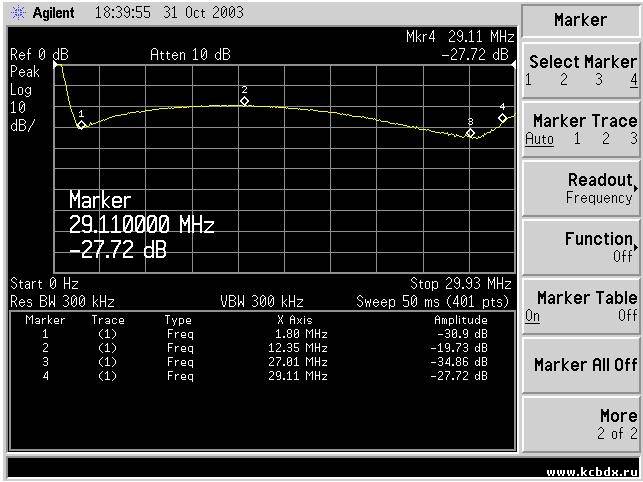Set Marker Trace to Auto
Screen dimensions: 643x482
[x=539, y=139]
